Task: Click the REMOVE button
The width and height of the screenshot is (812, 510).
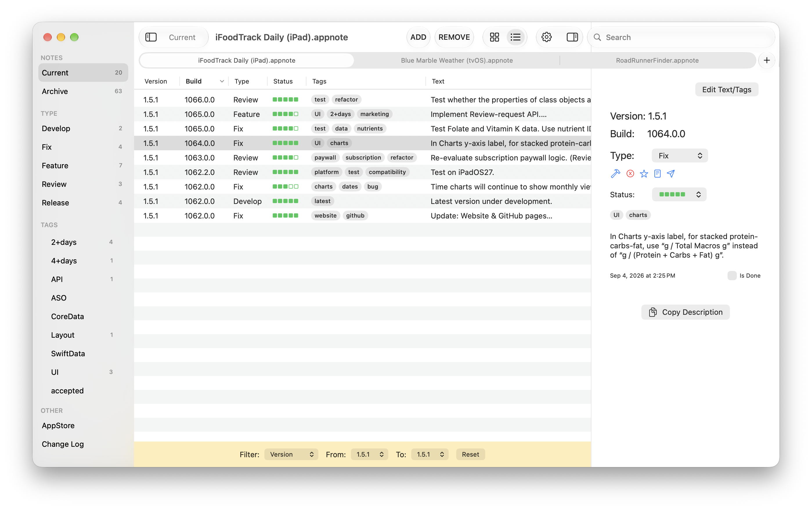Action: pos(454,37)
